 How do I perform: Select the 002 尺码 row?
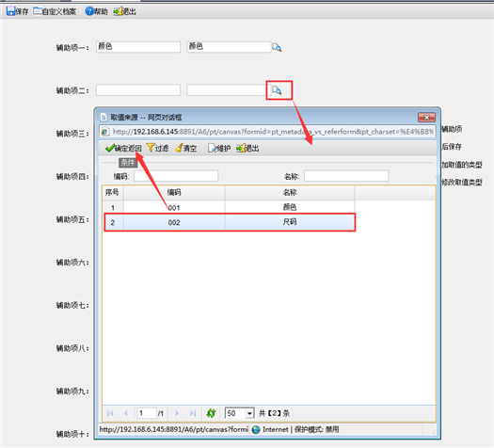230,222
